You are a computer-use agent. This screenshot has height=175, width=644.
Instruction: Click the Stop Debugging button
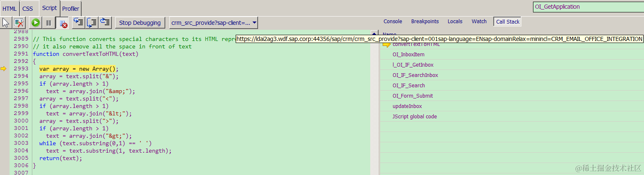pyautogui.click(x=140, y=23)
